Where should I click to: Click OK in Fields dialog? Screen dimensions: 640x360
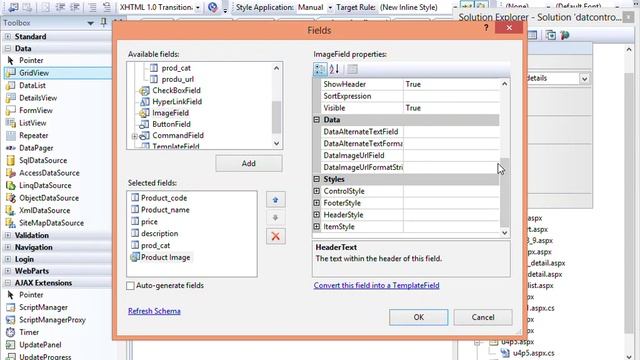tap(418, 317)
